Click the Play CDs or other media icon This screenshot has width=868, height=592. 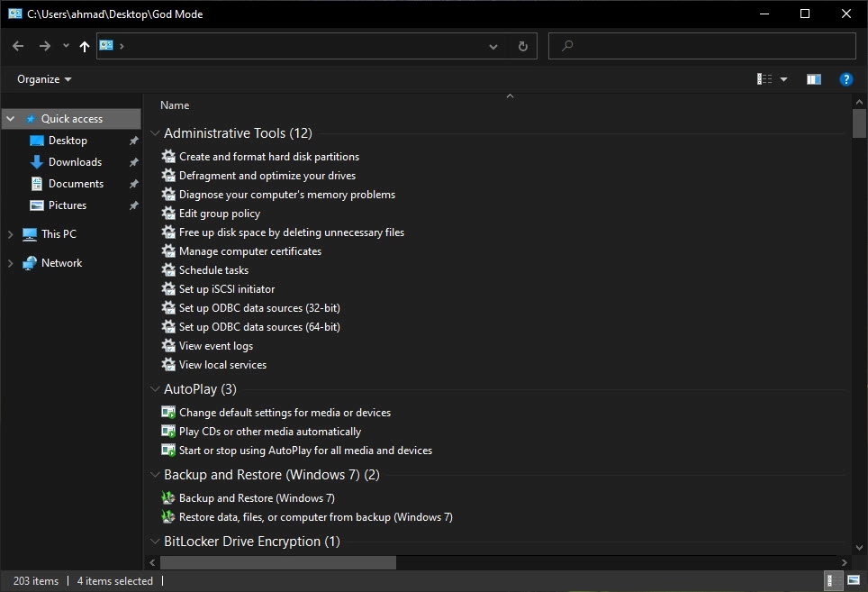click(x=168, y=431)
